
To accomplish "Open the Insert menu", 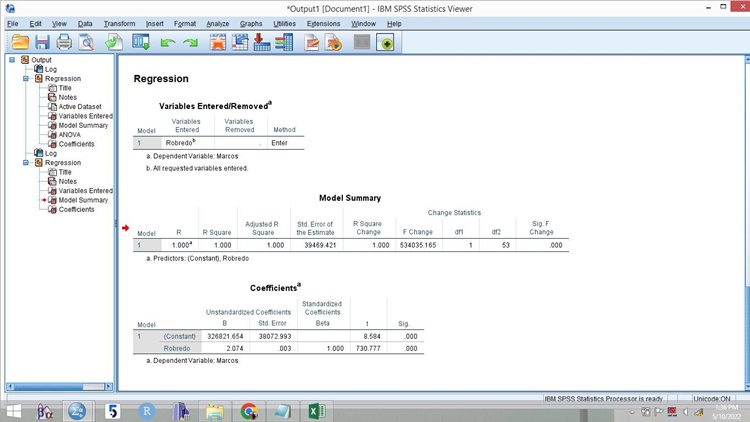I will 154,23.
